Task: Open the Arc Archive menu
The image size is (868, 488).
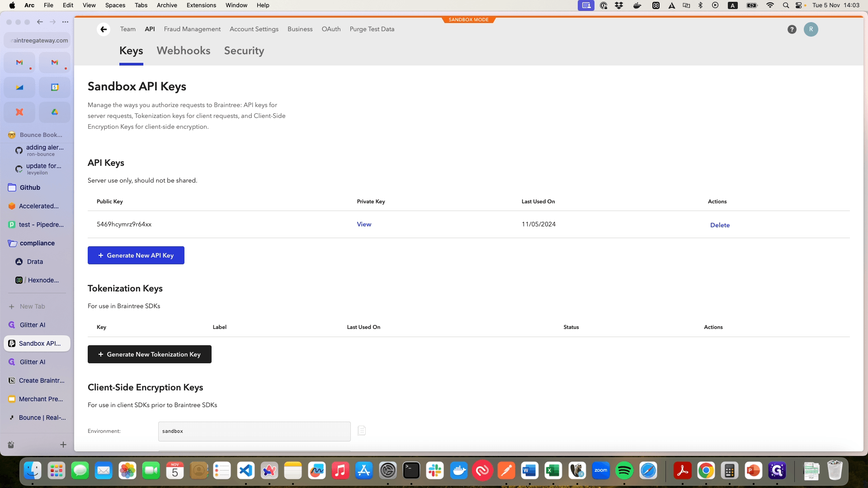Action: pyautogui.click(x=167, y=5)
